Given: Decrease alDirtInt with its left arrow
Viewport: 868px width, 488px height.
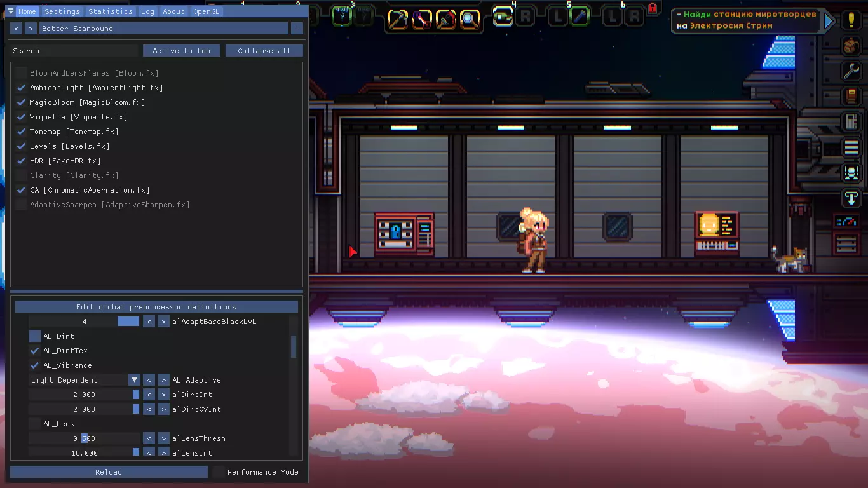Looking at the screenshot, I should [149, 395].
